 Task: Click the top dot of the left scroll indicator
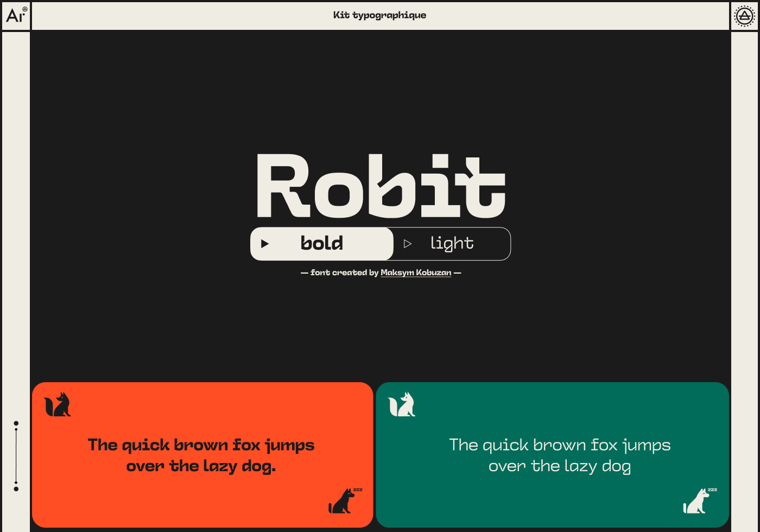pos(16,423)
